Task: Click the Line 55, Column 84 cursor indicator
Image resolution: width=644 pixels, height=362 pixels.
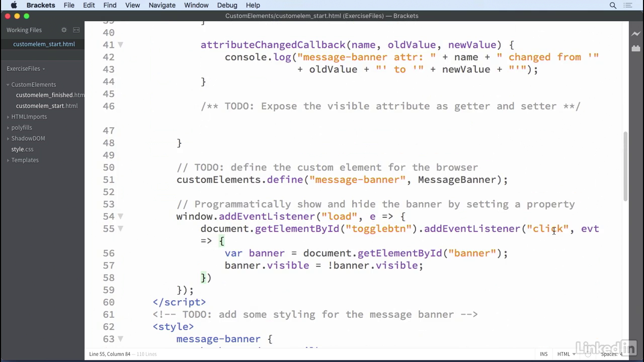Action: pyautogui.click(x=110, y=354)
